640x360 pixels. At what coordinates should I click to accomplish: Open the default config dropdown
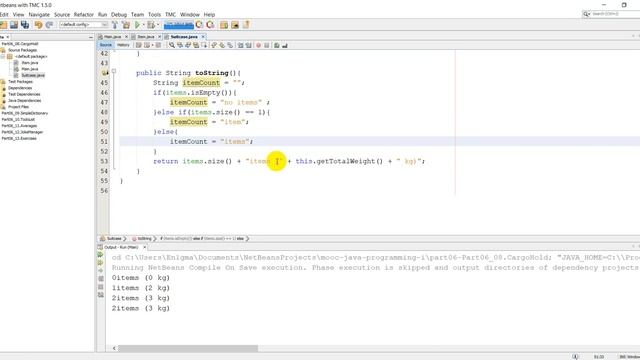(84, 25)
